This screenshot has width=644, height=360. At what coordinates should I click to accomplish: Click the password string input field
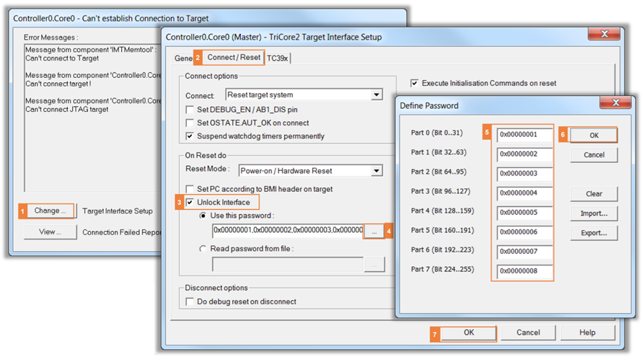coord(288,231)
